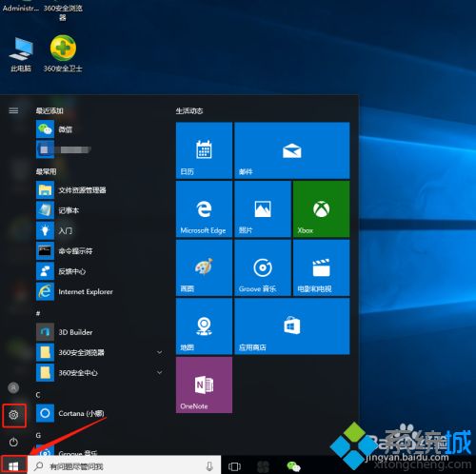This screenshot has width=476, height=474.
Task: Click the microphone in the search box
Action: click(x=209, y=466)
